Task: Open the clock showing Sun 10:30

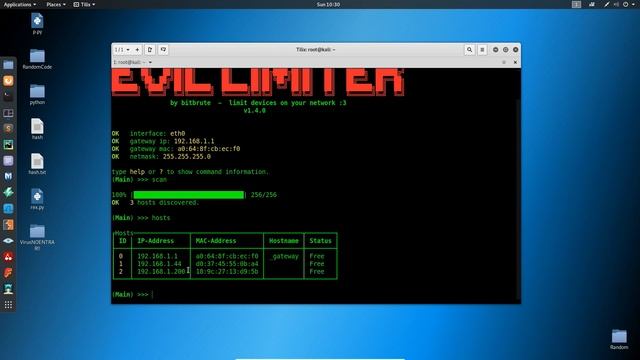Action: (x=328, y=4)
